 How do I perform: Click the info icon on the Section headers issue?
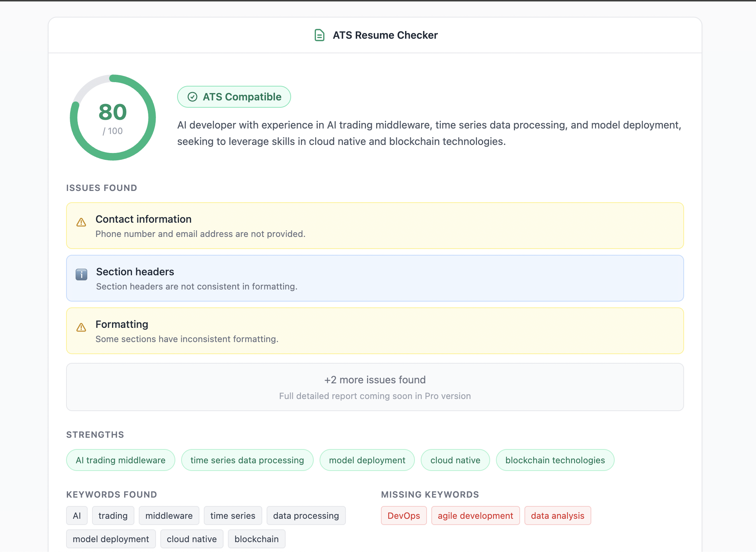pos(81,275)
